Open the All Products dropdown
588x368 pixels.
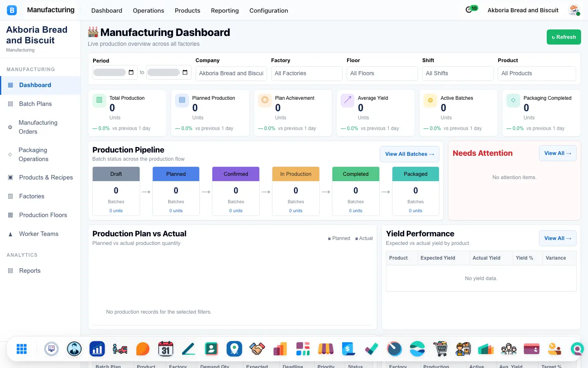[537, 74]
